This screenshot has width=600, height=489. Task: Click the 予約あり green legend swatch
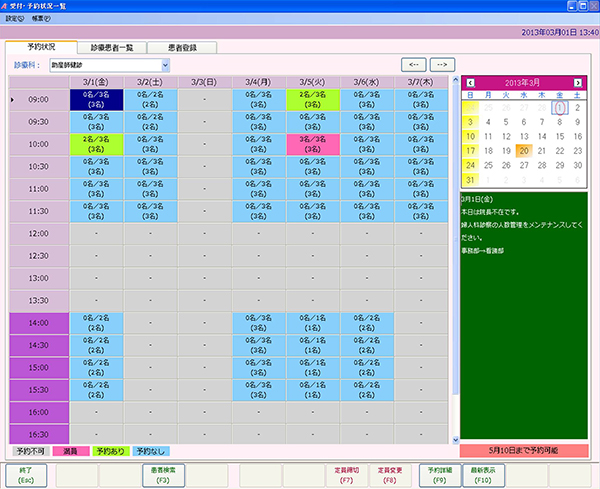(111, 452)
